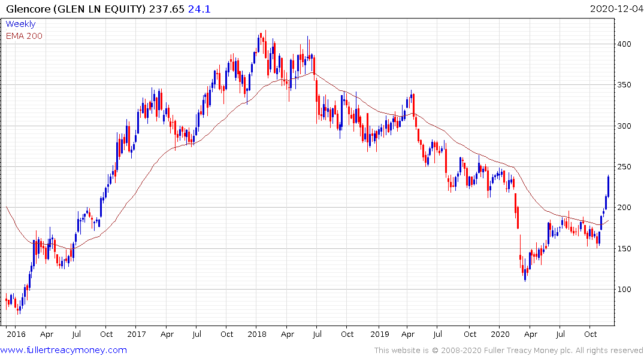Click the Weekly interval label

pos(20,24)
